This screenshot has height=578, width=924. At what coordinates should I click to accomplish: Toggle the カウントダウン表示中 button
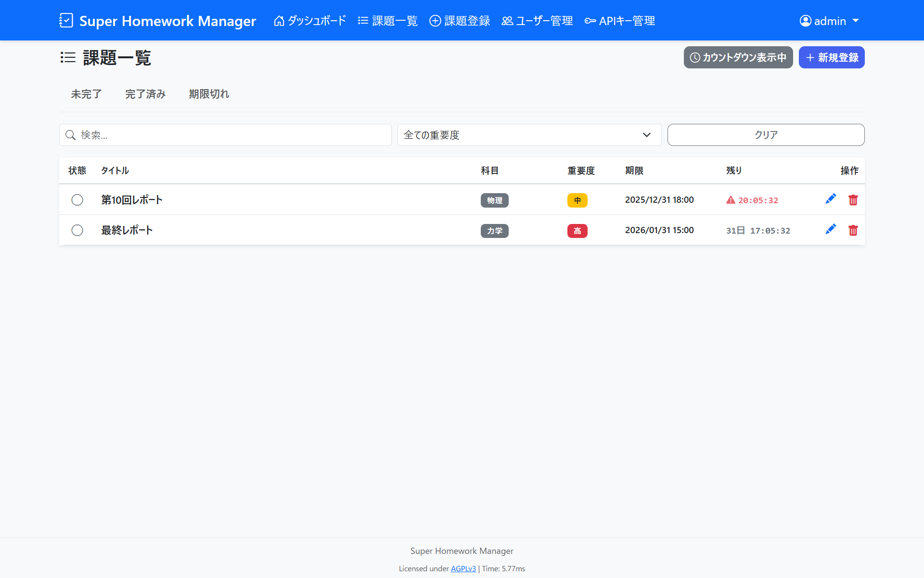[x=738, y=57]
